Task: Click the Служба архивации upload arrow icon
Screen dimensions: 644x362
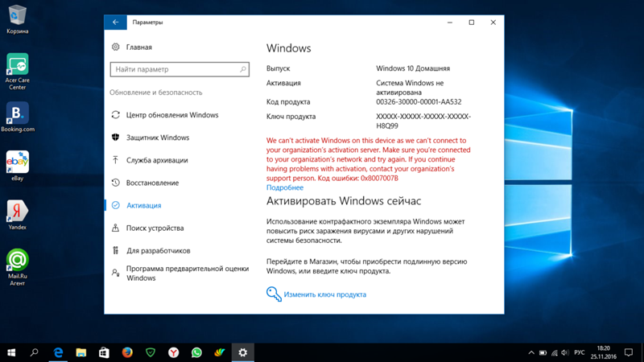Action: pos(115,160)
